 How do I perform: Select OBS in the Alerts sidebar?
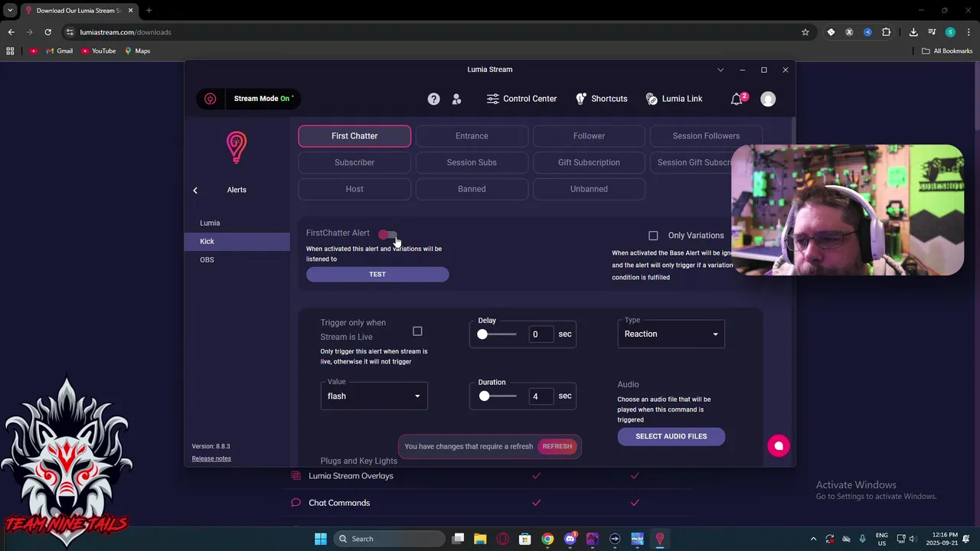(x=237, y=259)
